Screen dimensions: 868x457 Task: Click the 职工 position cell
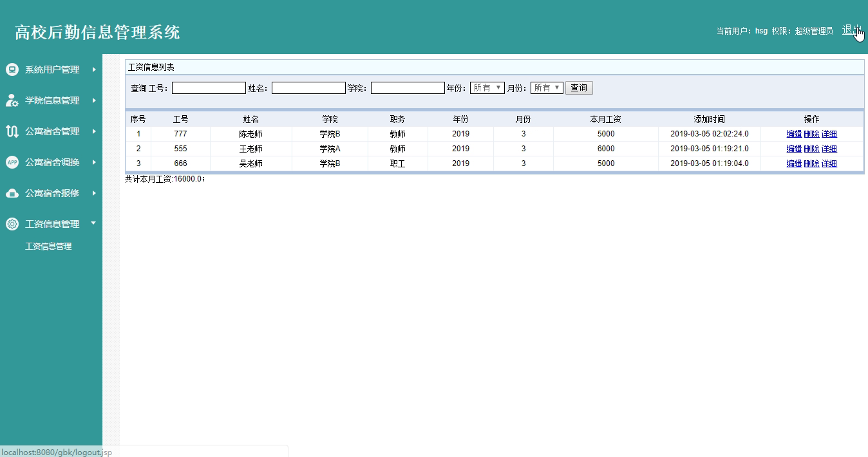coord(398,163)
